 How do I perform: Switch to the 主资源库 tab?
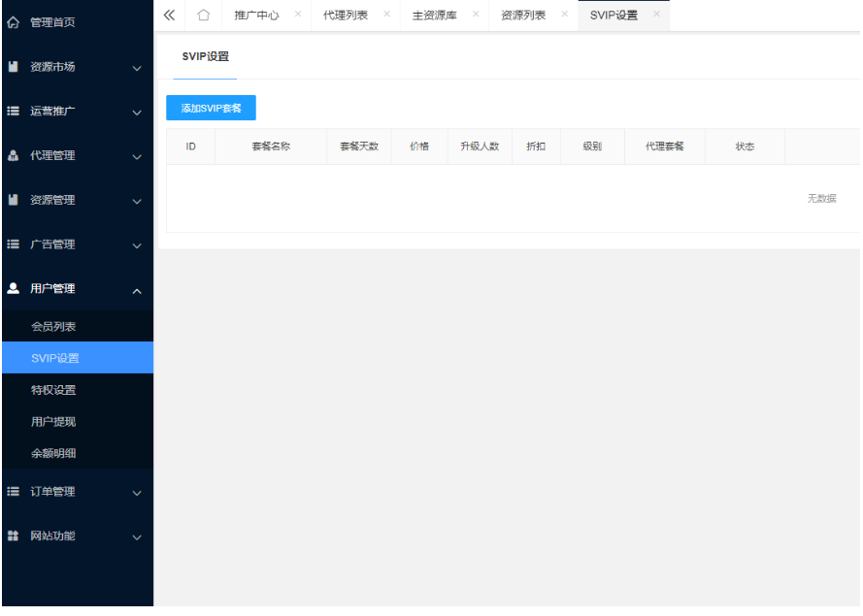[434, 16]
